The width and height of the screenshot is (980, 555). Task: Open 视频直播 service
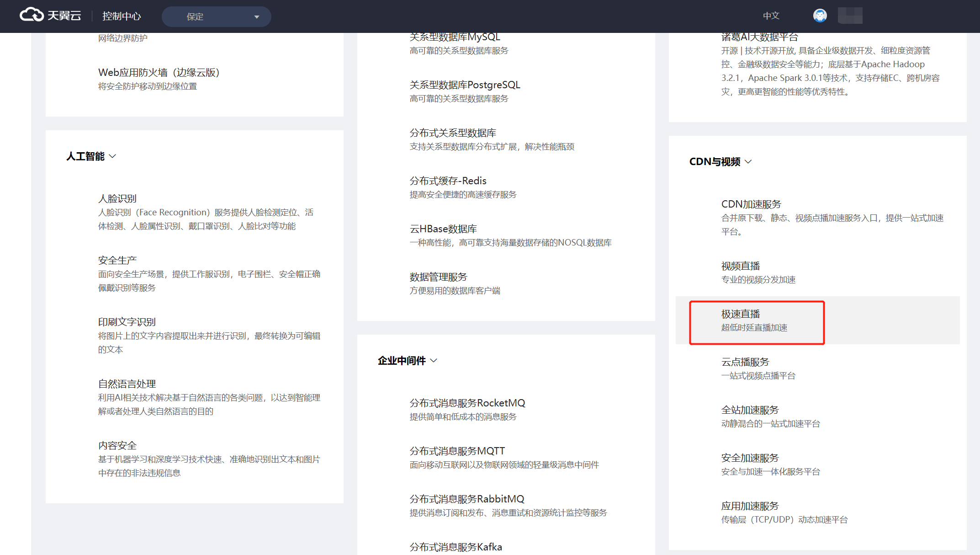click(x=741, y=266)
